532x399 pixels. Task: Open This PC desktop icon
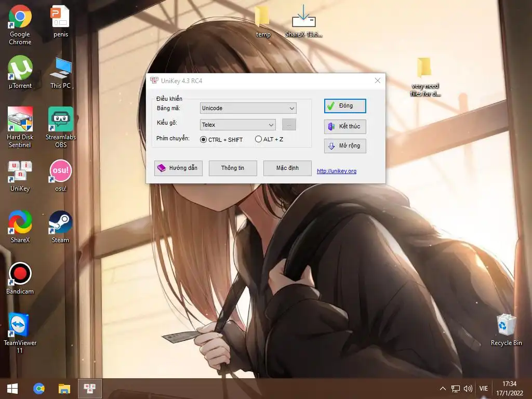(x=60, y=73)
